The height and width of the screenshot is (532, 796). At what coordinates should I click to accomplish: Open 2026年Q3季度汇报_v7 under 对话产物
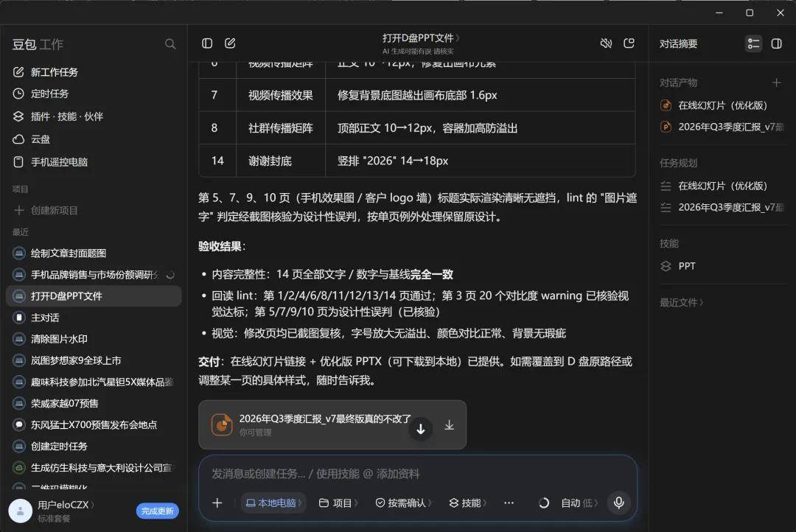tap(722, 127)
